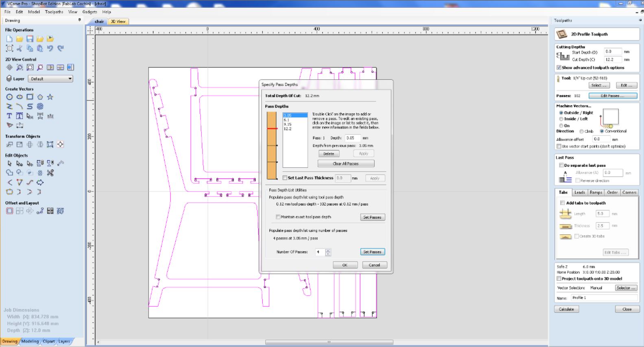Enable Do separate last pass
The width and height of the screenshot is (644, 347).
[x=561, y=165]
